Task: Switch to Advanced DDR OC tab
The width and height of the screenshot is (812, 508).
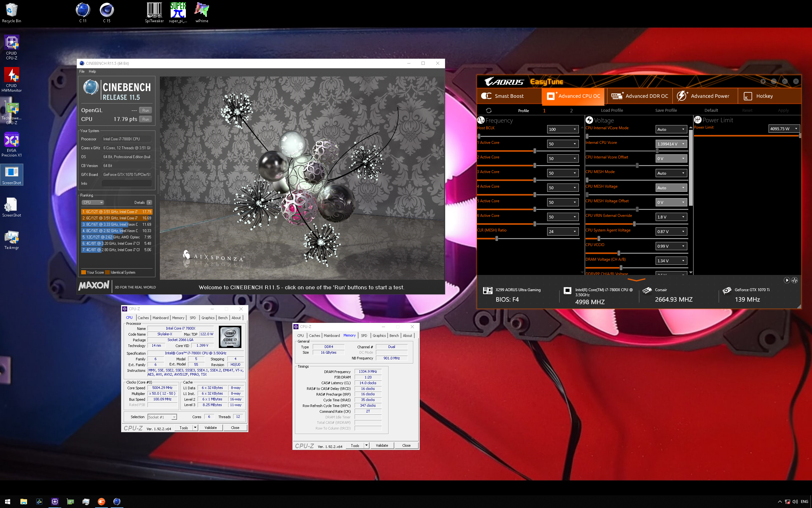Action: (640, 96)
